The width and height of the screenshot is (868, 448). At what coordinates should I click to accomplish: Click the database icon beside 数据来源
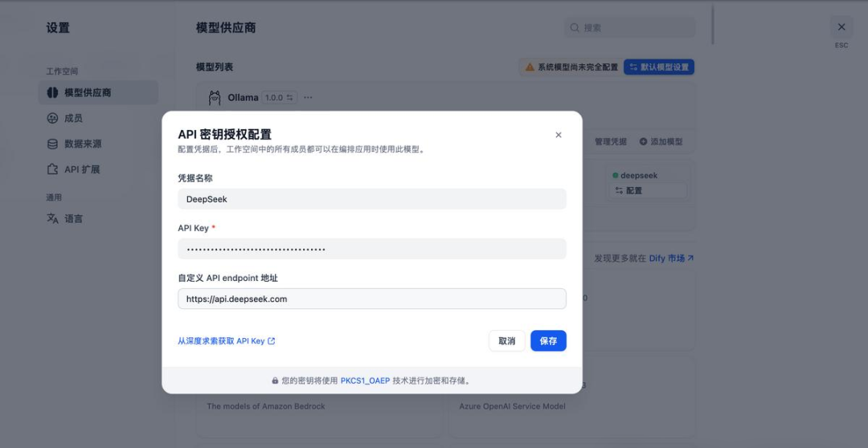pos(52,144)
